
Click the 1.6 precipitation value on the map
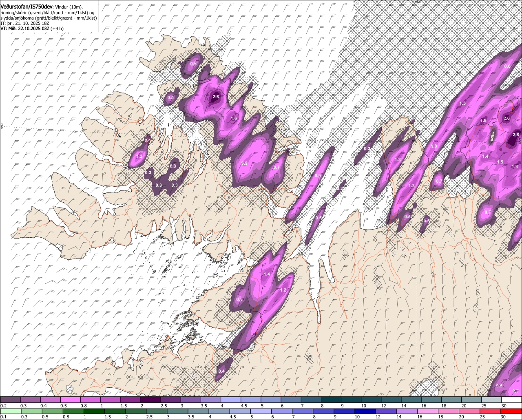coord(234,119)
